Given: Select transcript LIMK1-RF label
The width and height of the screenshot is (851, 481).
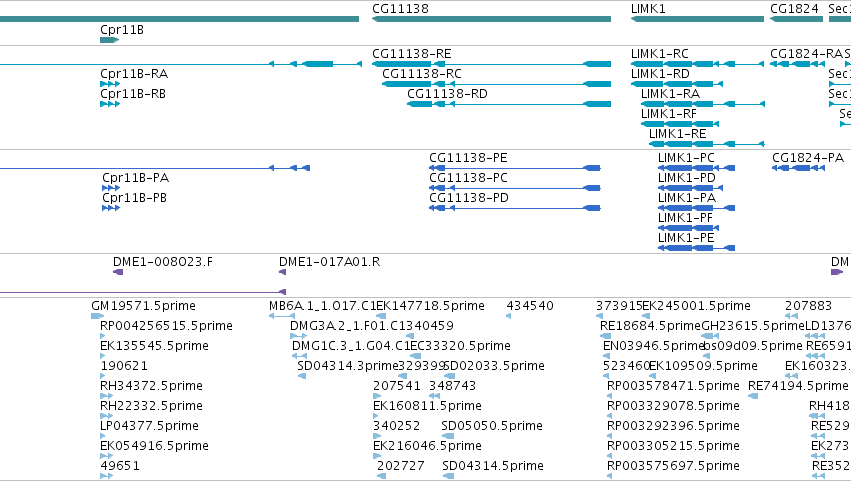Looking at the screenshot, I should click(669, 114).
